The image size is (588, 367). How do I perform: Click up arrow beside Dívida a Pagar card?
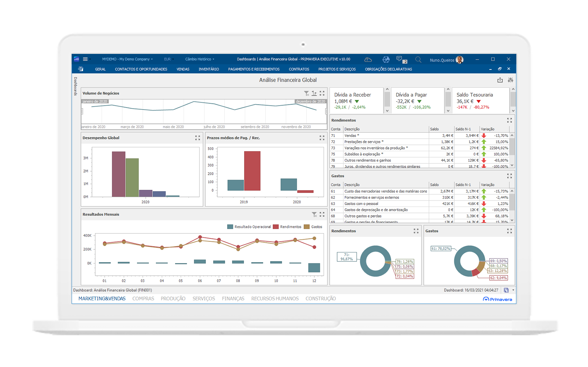pos(448,90)
